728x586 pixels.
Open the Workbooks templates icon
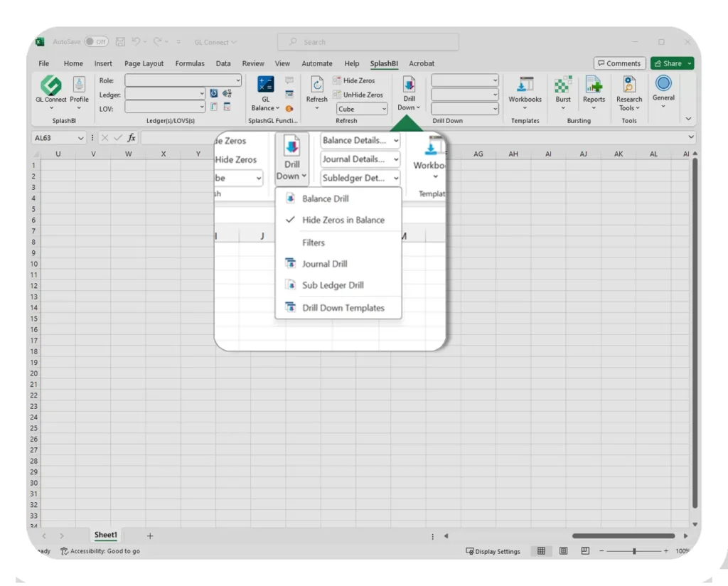point(525,85)
